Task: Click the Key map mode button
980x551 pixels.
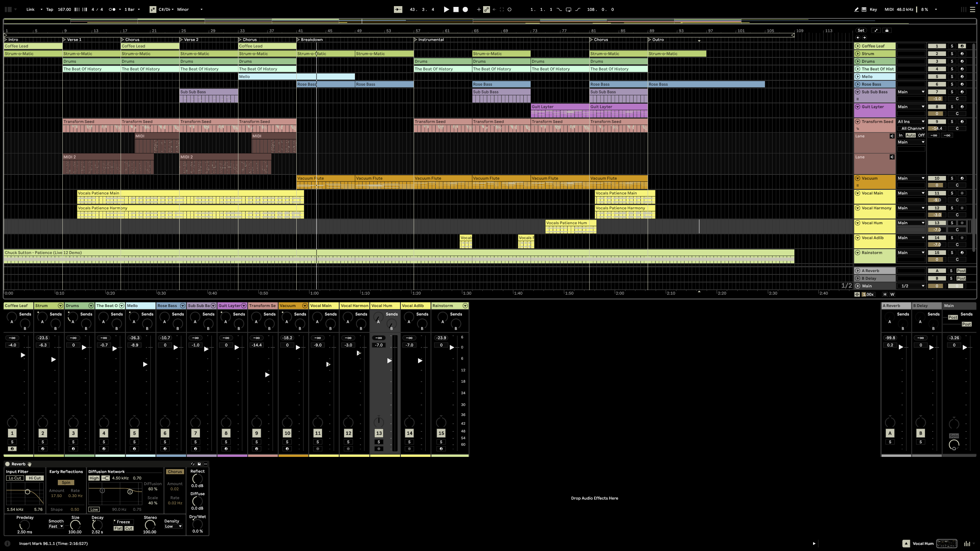Action: pyautogui.click(x=873, y=10)
